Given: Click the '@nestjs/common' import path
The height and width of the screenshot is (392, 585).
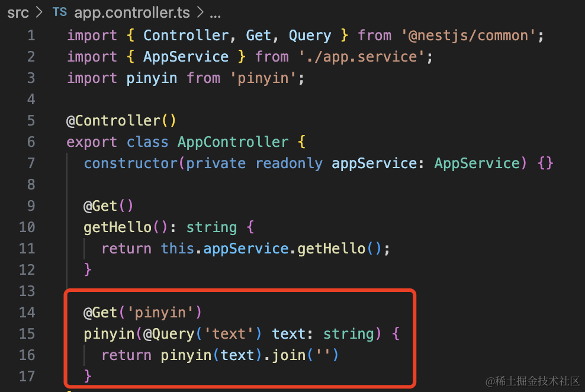Looking at the screenshot, I should tap(472, 36).
